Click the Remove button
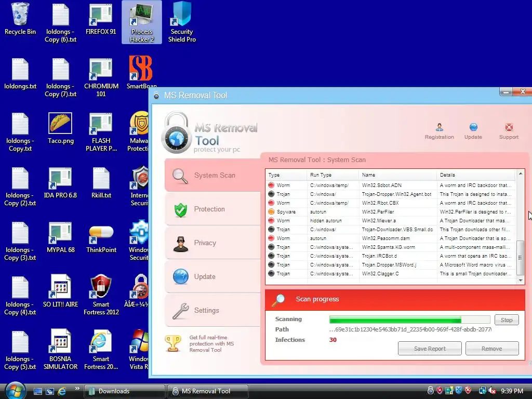The height and width of the screenshot is (399, 532). [491, 349]
